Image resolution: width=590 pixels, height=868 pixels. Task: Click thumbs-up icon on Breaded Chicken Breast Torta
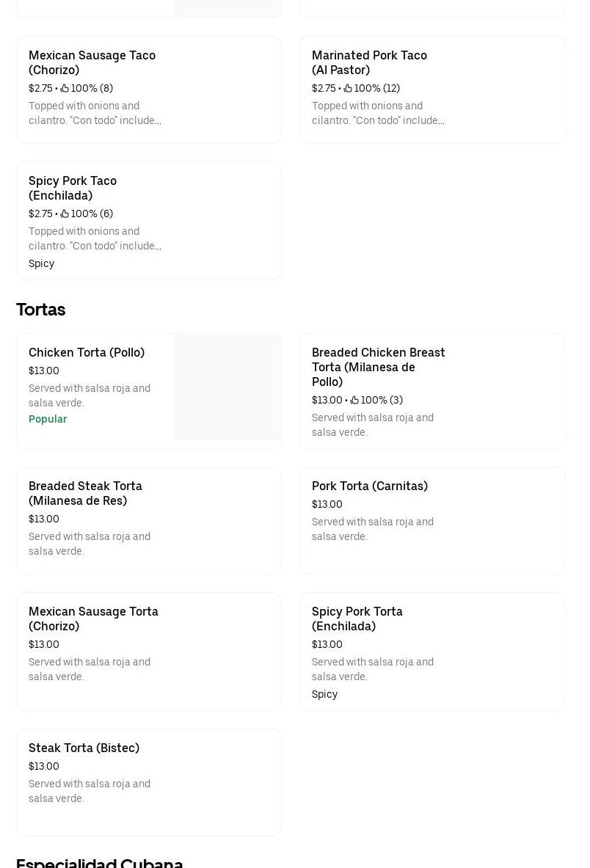[354, 401]
